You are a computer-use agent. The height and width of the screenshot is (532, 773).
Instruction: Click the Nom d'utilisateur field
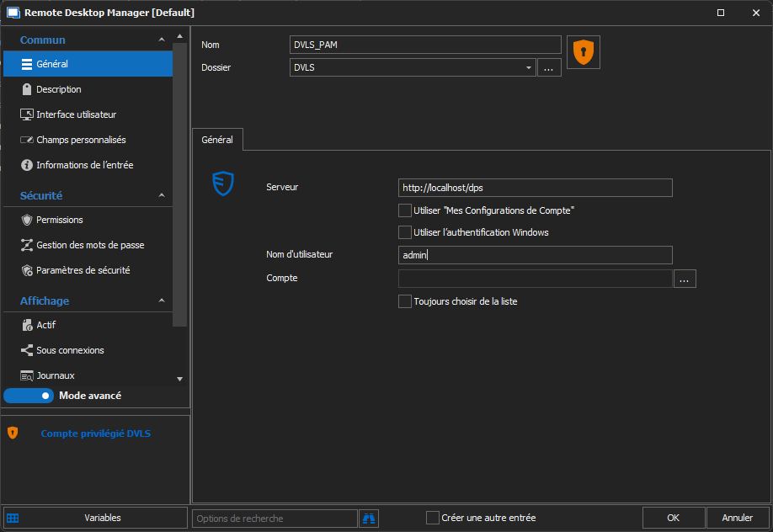(535, 255)
